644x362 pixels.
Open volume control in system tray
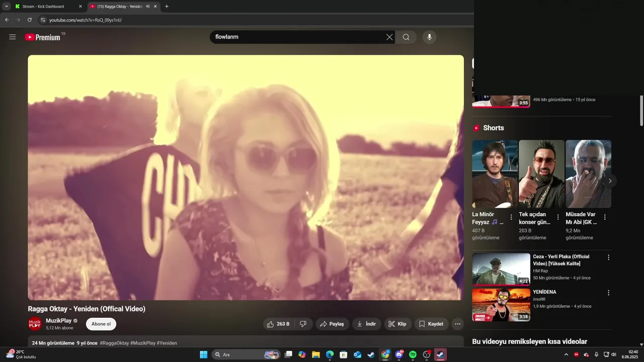pyautogui.click(x=613, y=354)
